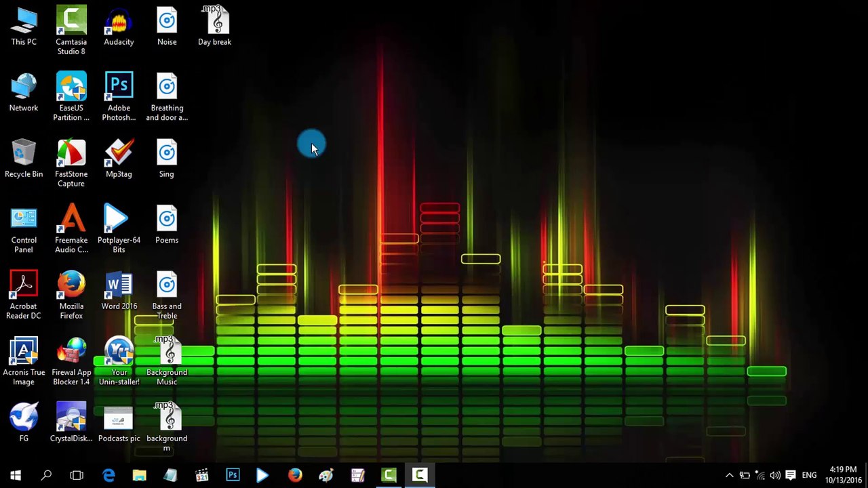Viewport: 868px width, 488px height.
Task: Open Photoshop from the taskbar
Action: [x=233, y=475]
